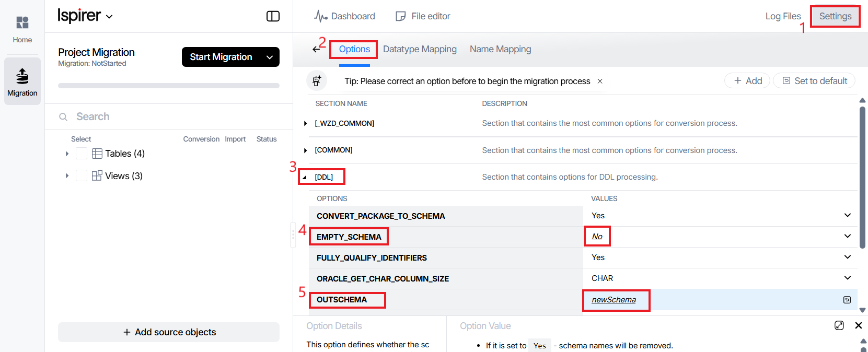Image resolution: width=868 pixels, height=352 pixels.
Task: Select the Migration sidebar icon
Action: (22, 82)
